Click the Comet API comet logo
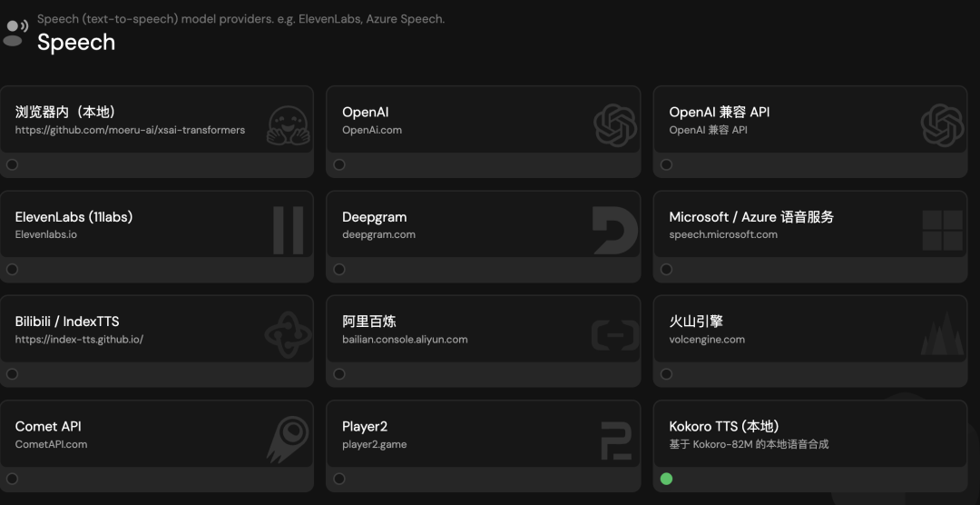The height and width of the screenshot is (505, 980). pyautogui.click(x=288, y=440)
